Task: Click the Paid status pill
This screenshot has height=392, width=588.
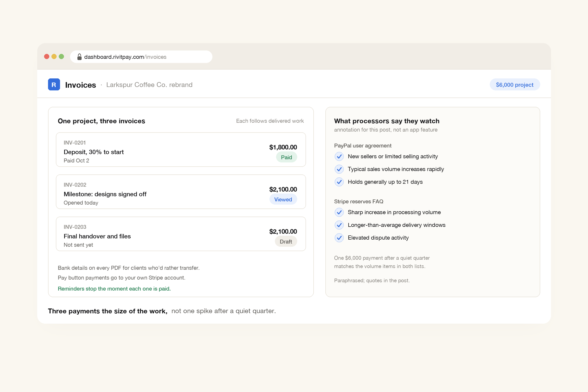Action: (x=286, y=157)
